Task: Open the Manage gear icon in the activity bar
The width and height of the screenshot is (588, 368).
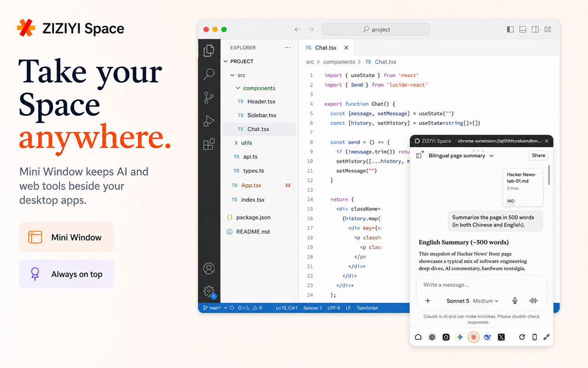Action: click(209, 291)
